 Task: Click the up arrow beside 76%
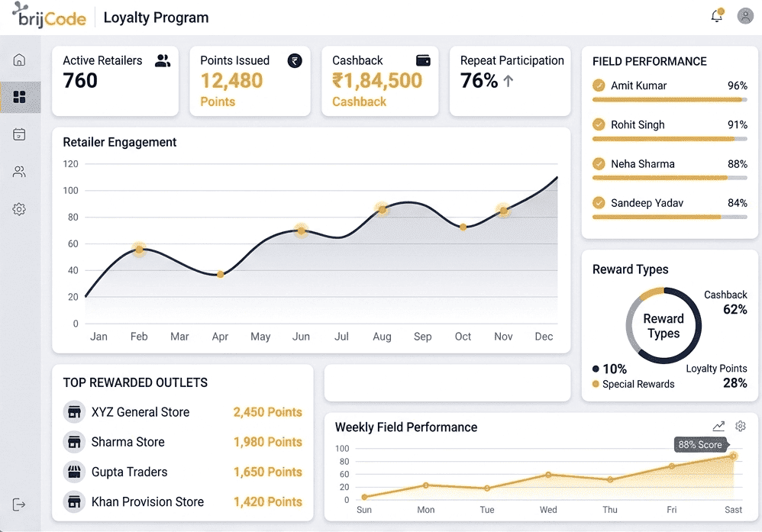point(509,81)
